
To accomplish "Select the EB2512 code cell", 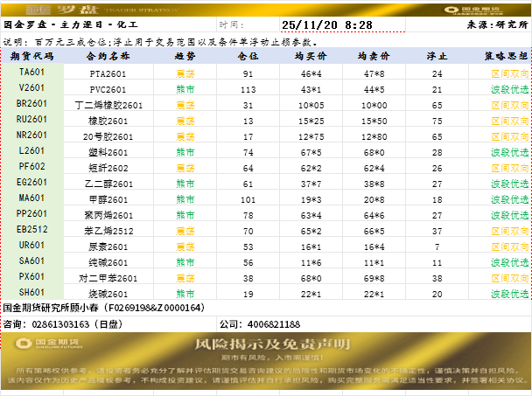I will coord(31,229).
